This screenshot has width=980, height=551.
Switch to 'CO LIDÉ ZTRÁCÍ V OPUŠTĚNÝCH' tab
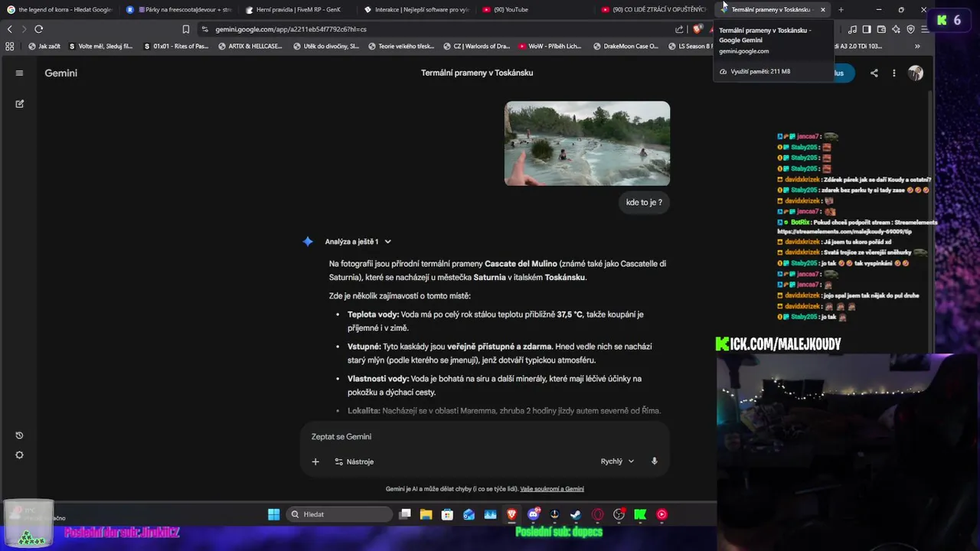(x=655, y=9)
